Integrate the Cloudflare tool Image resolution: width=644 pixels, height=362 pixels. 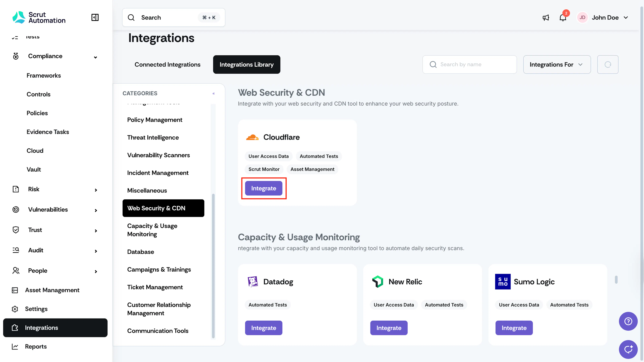(263, 188)
